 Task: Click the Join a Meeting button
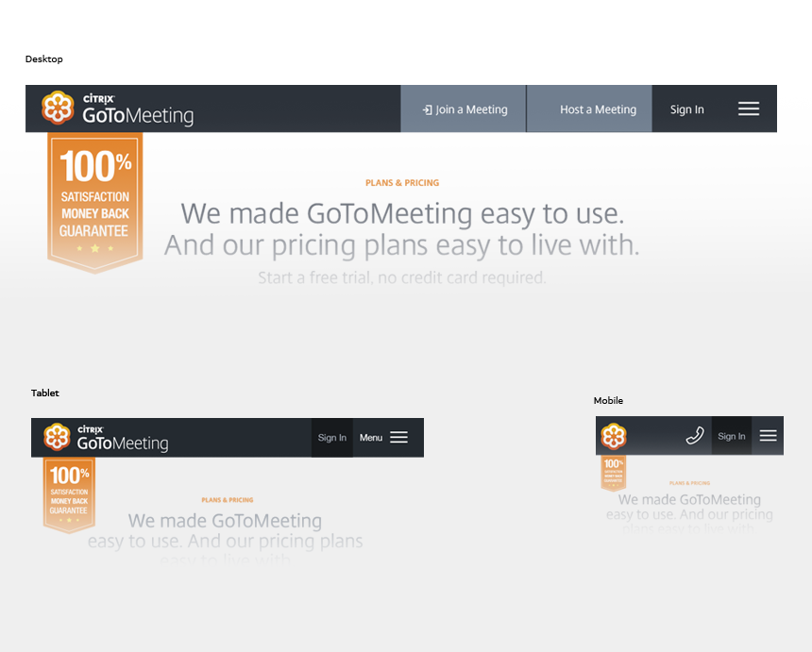coord(464,109)
